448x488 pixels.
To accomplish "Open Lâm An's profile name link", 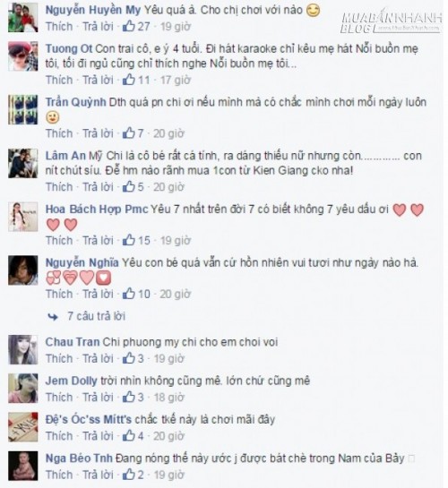I will (x=65, y=156).
